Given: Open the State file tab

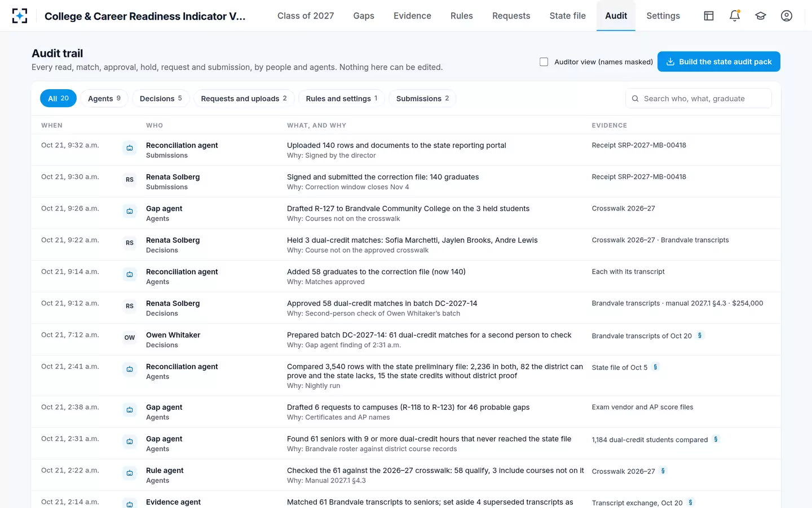Looking at the screenshot, I should [568, 16].
